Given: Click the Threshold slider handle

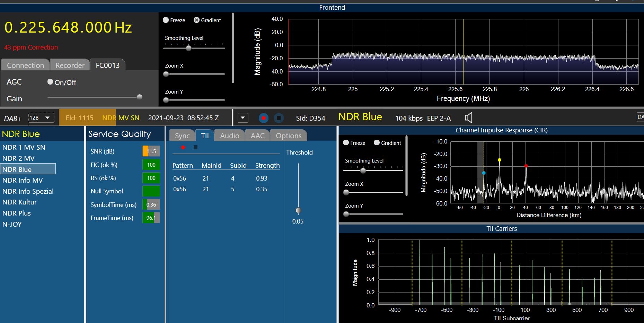Looking at the screenshot, I should pyautogui.click(x=298, y=210).
